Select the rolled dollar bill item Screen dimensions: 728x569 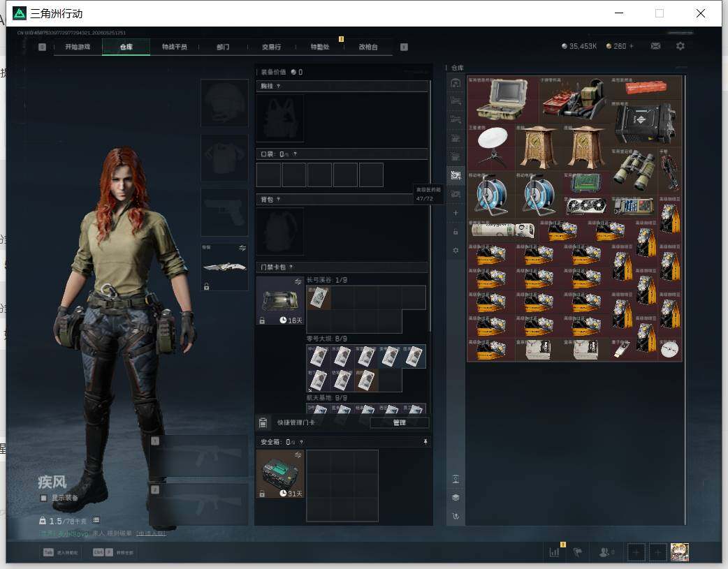click(x=503, y=230)
